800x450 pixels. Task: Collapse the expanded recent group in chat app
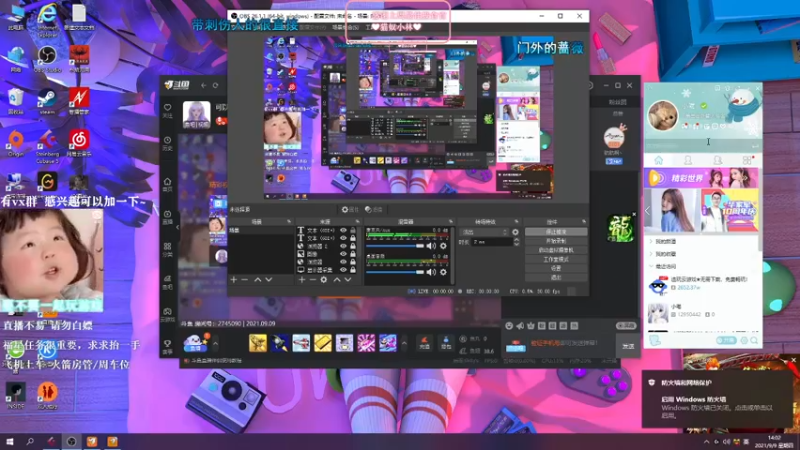coord(652,266)
